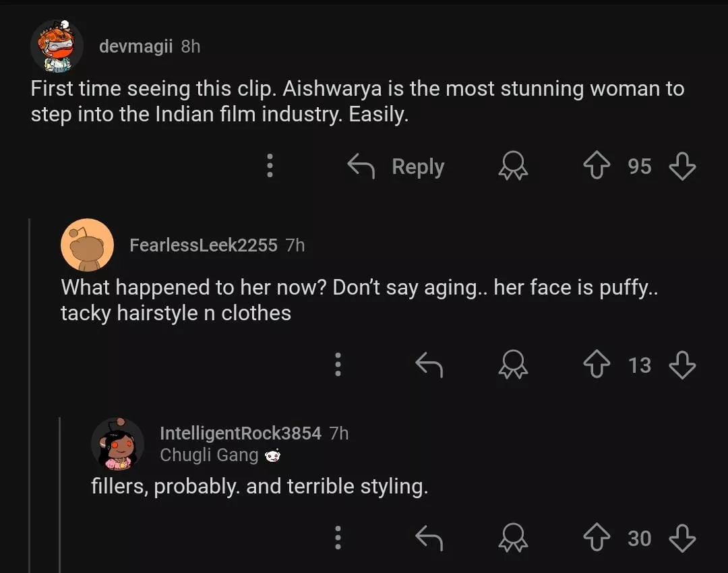This screenshot has width=728, height=573.
Task: Open FearlessLeek2255's username link
Action: click(x=203, y=245)
